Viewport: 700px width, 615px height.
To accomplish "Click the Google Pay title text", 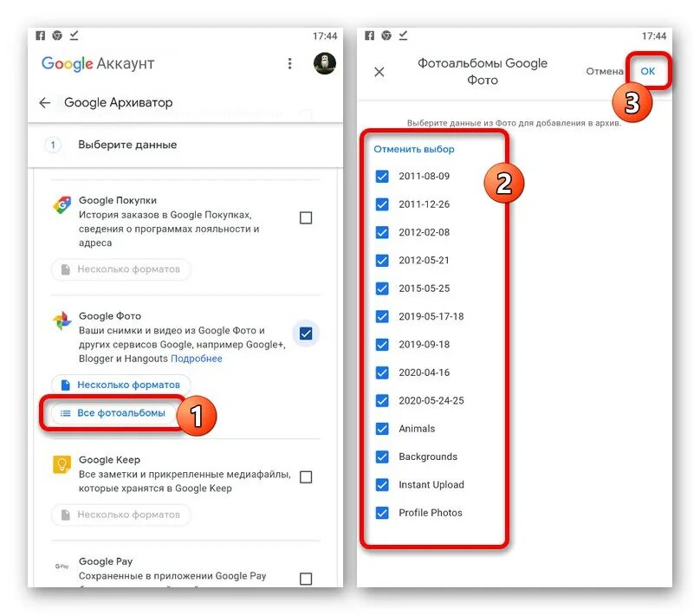I will coord(106,561).
